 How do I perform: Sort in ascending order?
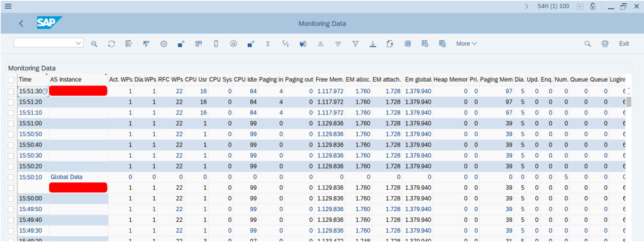321,43
